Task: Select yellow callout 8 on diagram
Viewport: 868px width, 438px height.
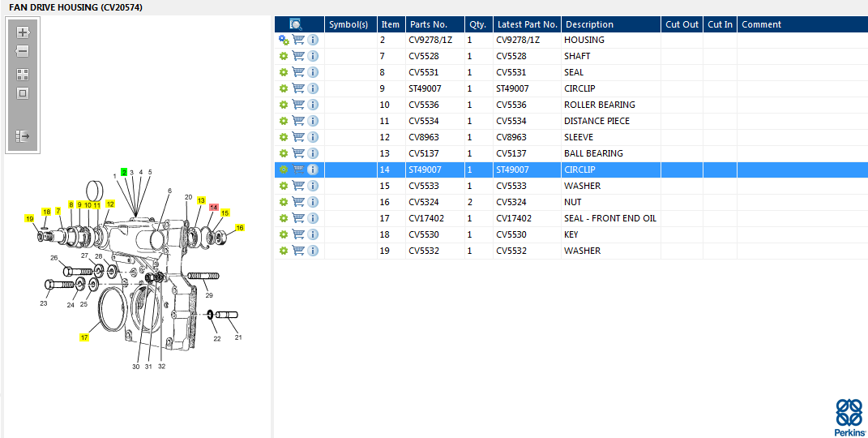Action: [x=71, y=204]
